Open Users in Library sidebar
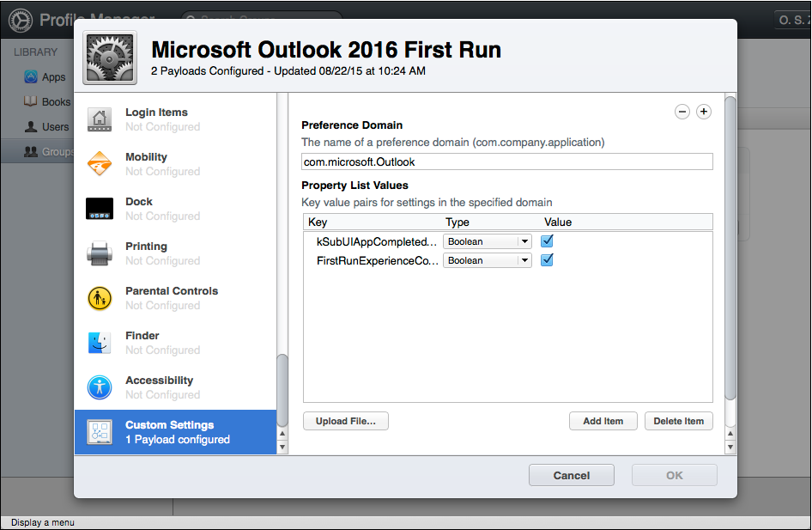Viewport: 812px width, 530px height. 56,126
